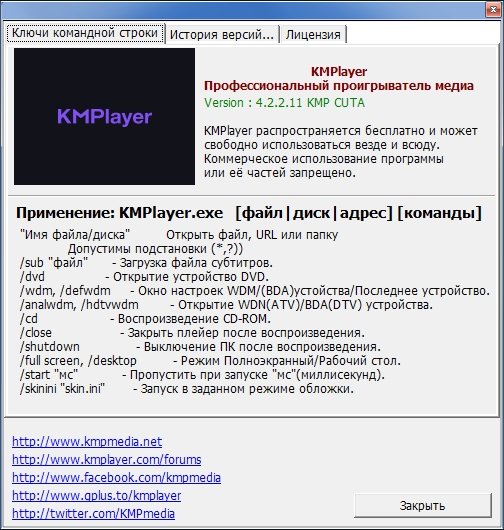Click the /dvd command description line
This screenshot has width=504, height=530.
[144, 277]
